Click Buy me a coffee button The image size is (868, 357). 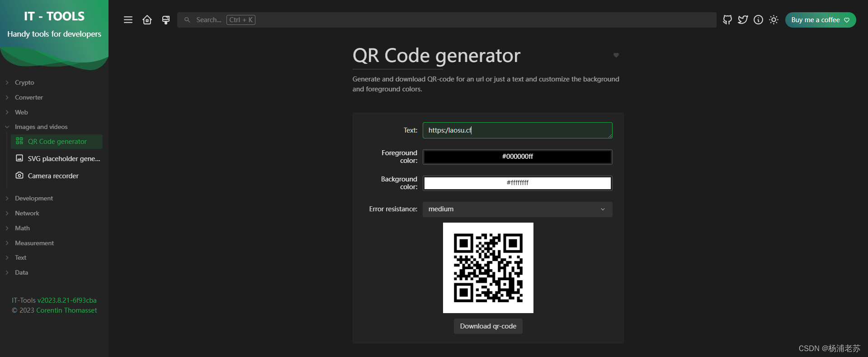[x=821, y=20]
